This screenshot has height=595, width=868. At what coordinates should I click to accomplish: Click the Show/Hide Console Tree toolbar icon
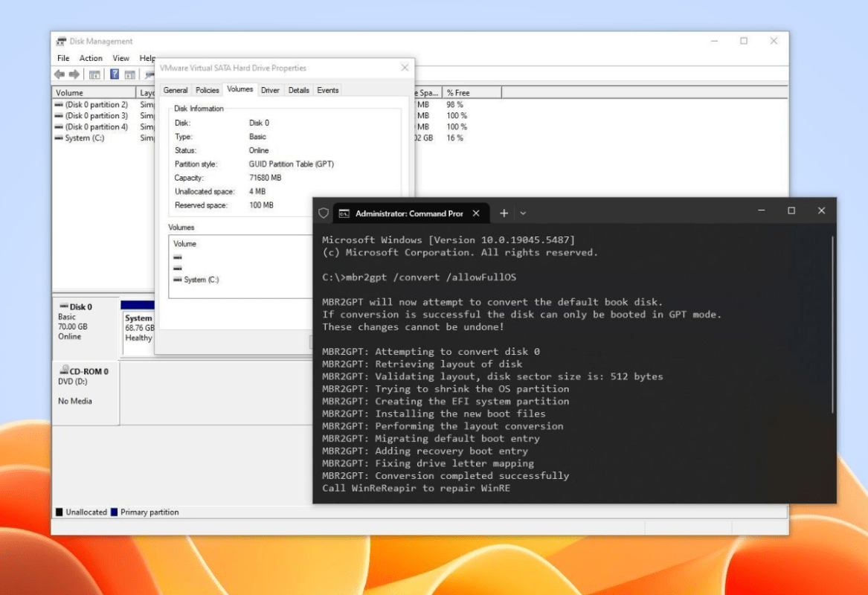(x=94, y=74)
